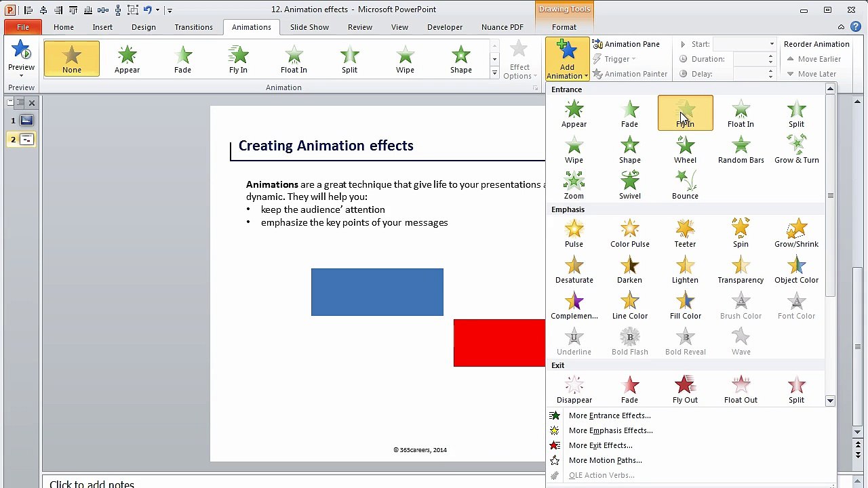Select the Appear entrance effect in dropdown

tap(574, 113)
